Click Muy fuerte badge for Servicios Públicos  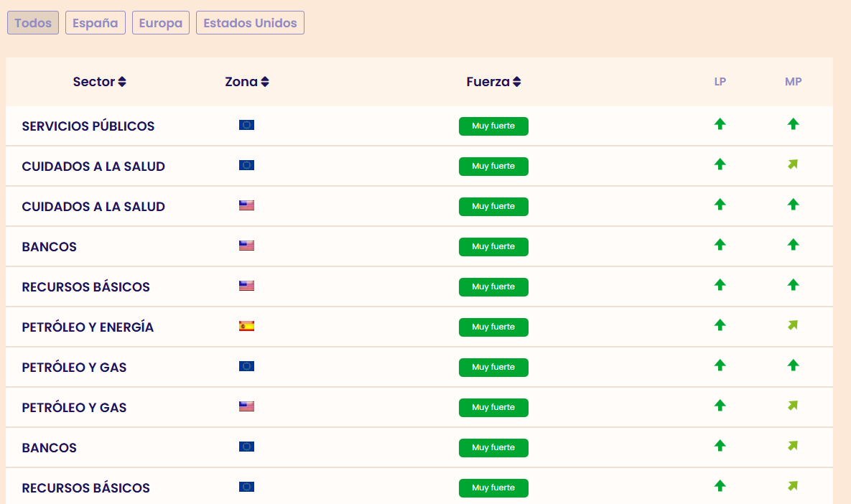pos(493,126)
